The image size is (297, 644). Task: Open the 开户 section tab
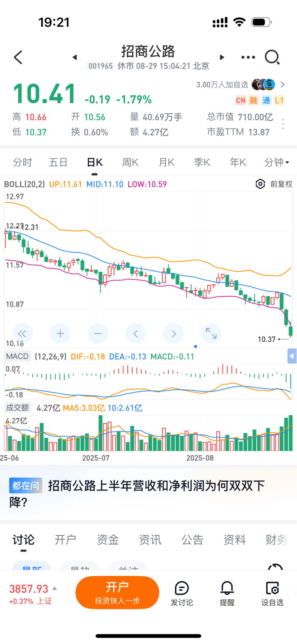(x=65, y=540)
